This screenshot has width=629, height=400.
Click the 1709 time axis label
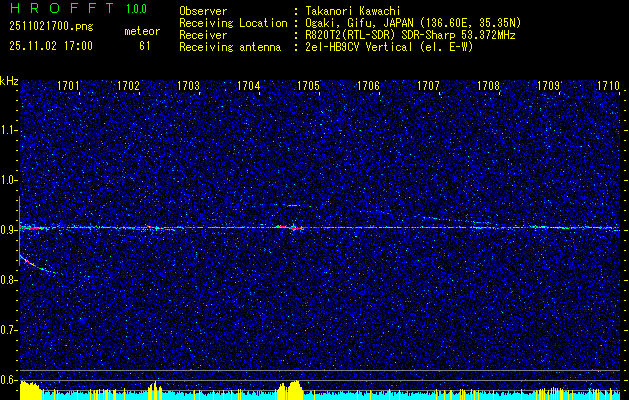pyautogui.click(x=548, y=86)
